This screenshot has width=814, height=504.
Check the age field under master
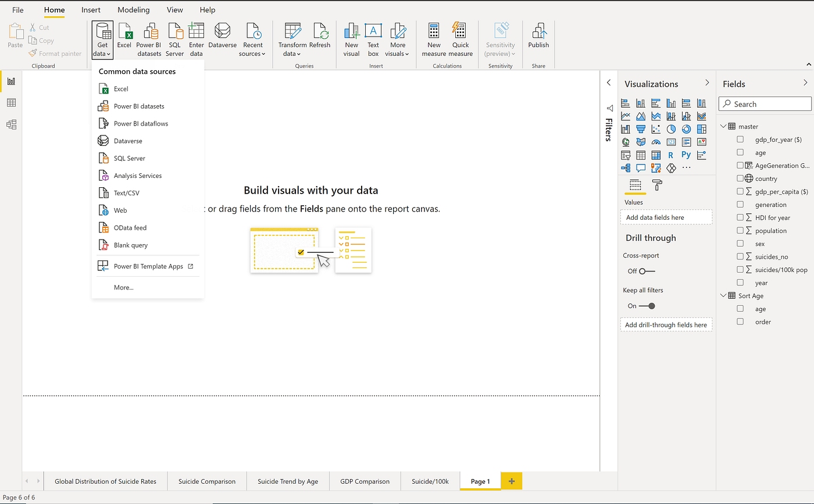[740, 152]
